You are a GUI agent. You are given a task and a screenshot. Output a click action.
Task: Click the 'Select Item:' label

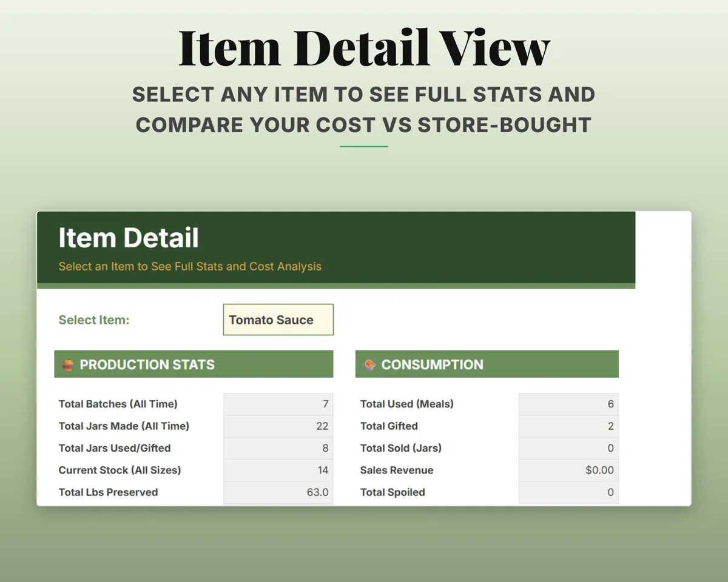[x=94, y=320]
